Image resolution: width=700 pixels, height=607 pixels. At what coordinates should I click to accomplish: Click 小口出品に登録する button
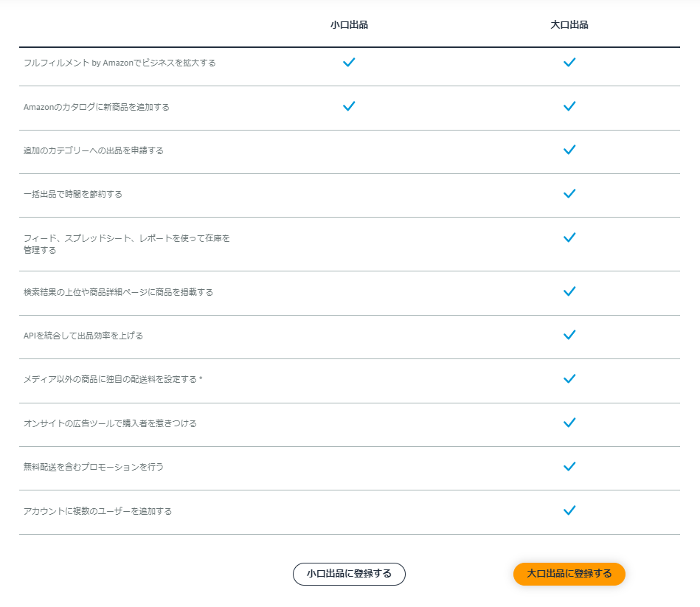[349, 574]
